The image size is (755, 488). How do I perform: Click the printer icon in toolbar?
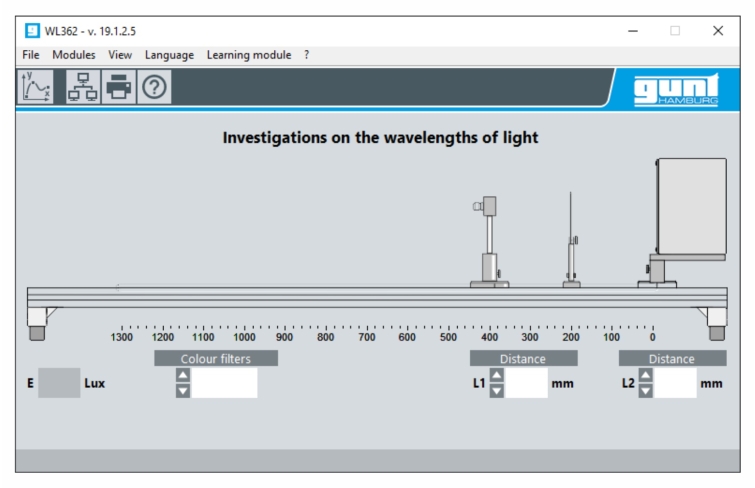pos(118,87)
